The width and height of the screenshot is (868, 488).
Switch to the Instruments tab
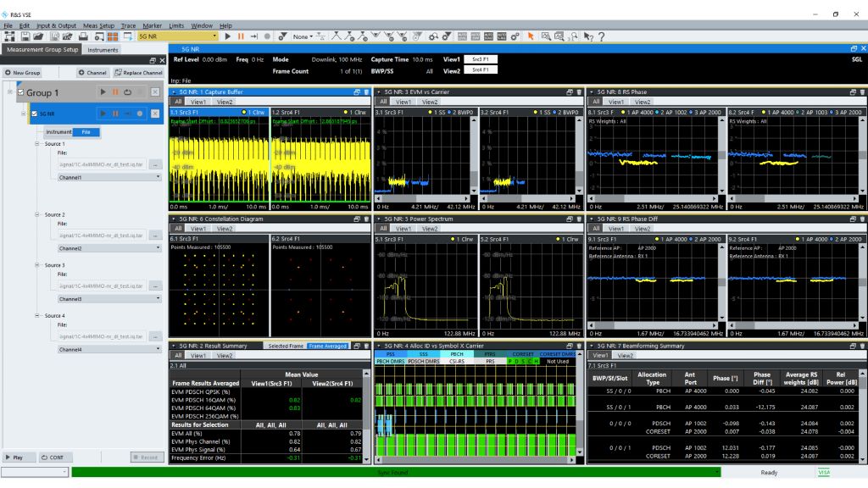point(103,50)
